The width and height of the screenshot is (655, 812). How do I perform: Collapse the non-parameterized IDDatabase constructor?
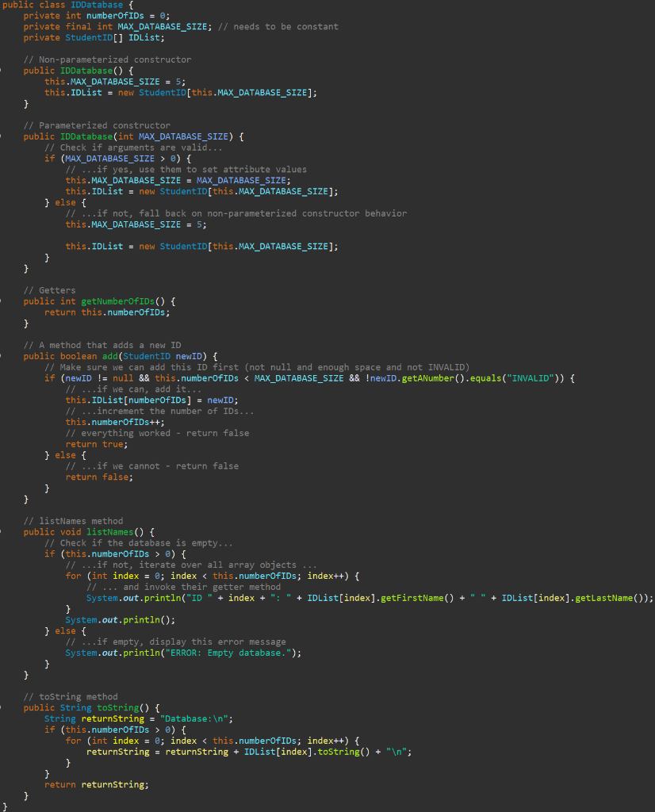point(4,71)
